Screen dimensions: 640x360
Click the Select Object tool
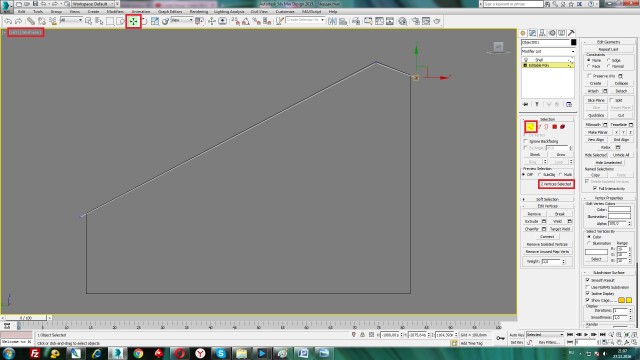pos(89,21)
